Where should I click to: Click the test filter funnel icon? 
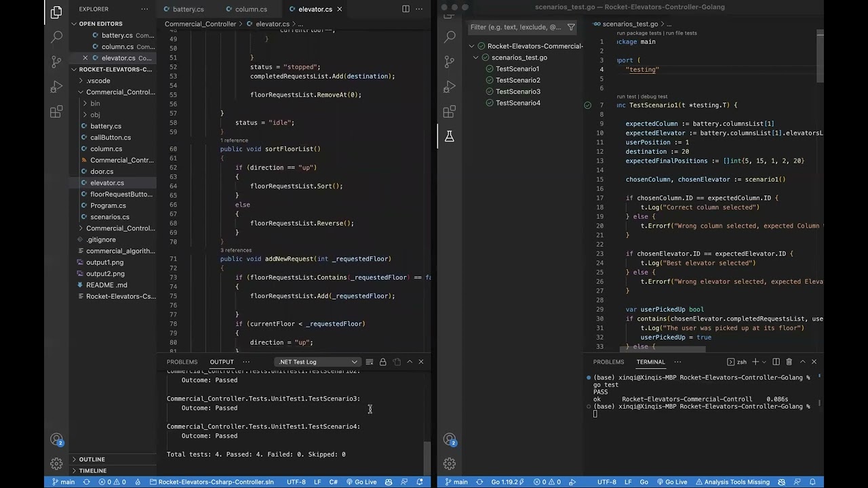571,27
